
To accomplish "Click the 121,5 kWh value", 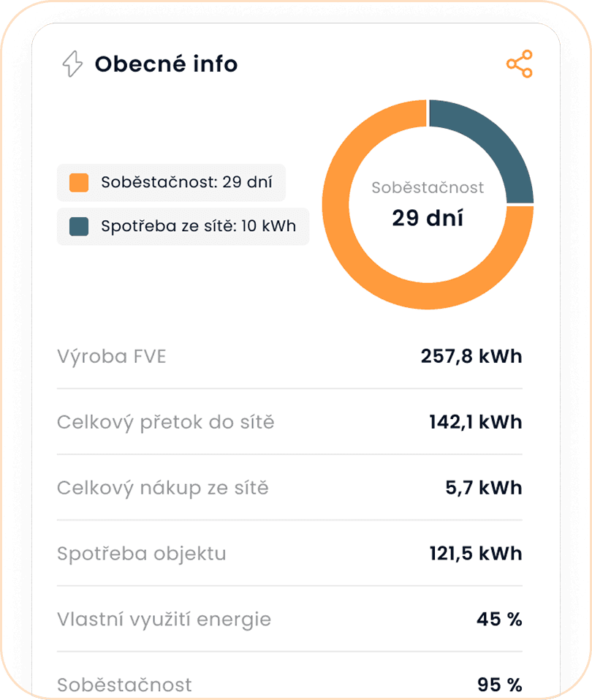I will point(475,554).
